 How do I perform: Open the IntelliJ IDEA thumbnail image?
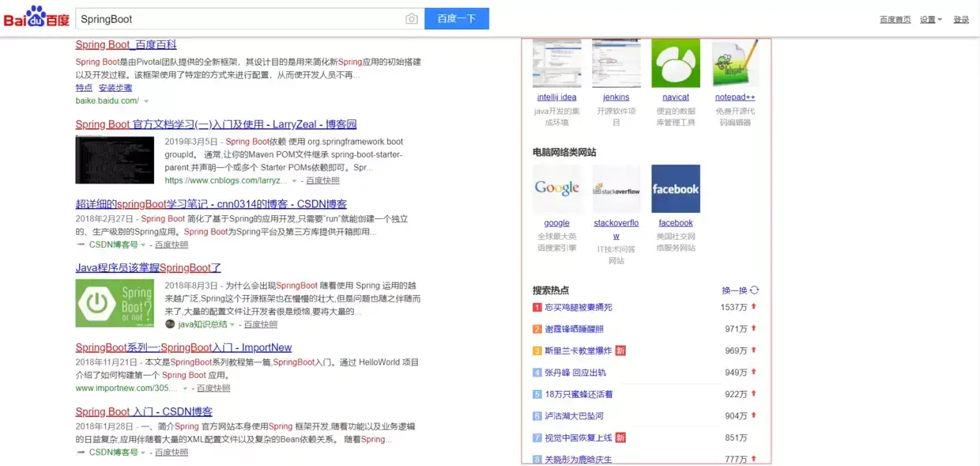point(556,63)
